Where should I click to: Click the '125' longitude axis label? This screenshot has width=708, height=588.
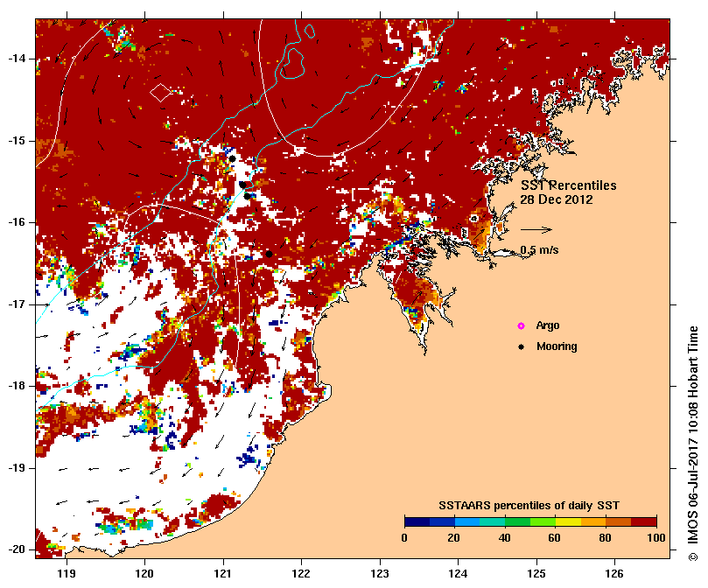(536, 573)
